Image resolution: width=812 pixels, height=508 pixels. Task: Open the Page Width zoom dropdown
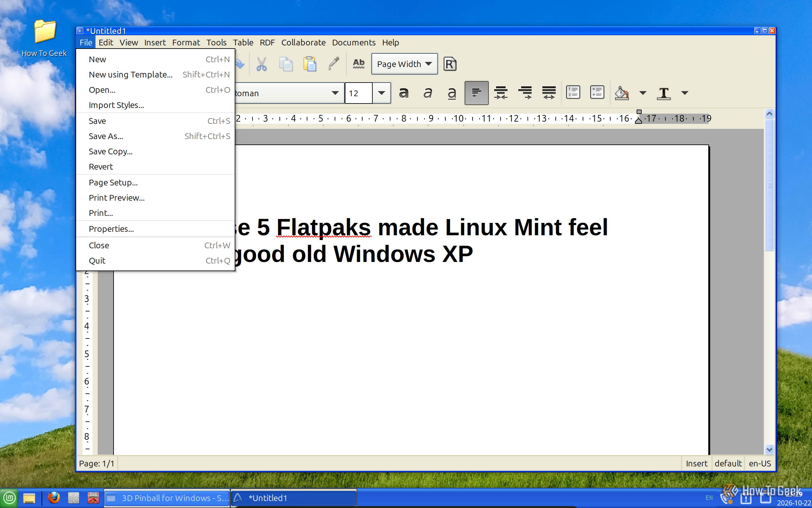tap(404, 64)
